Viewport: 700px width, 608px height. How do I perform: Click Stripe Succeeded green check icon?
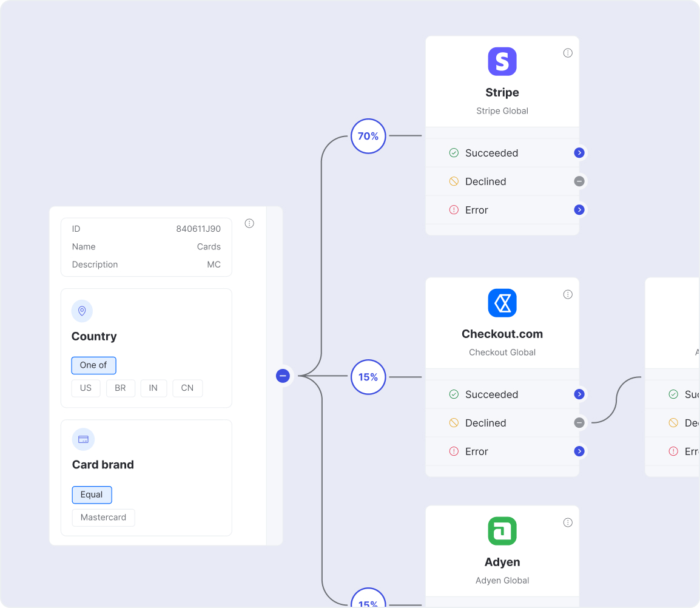pyautogui.click(x=454, y=153)
